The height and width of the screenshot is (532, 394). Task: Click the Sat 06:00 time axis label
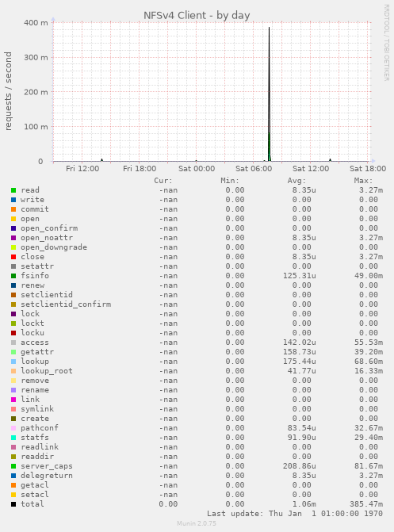(254, 169)
